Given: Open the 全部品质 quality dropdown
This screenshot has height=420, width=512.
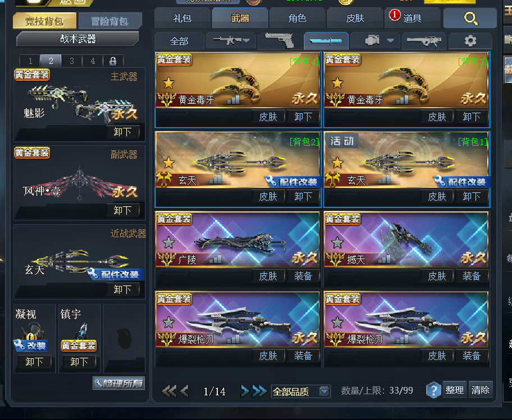Looking at the screenshot, I should 301,391.
